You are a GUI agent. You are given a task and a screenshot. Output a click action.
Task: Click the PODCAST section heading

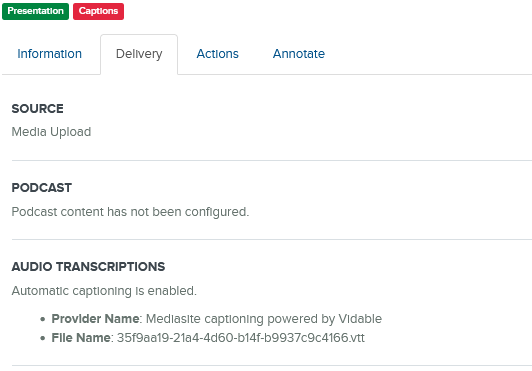42,188
